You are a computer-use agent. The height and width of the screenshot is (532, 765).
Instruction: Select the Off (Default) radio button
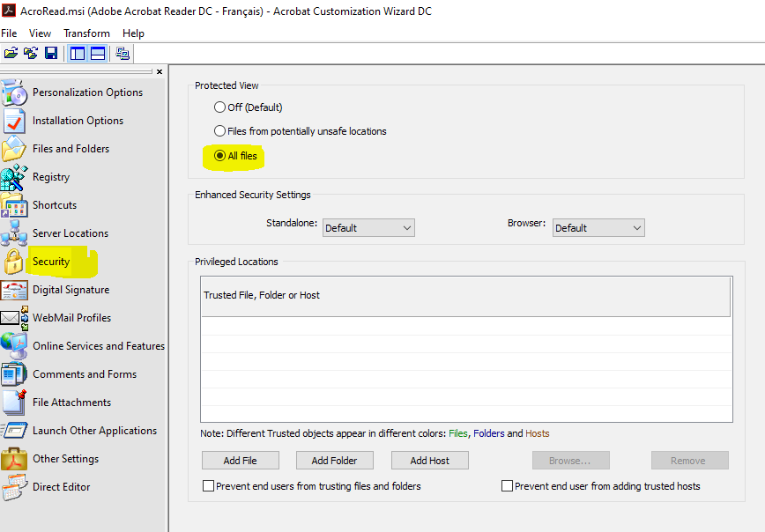[220, 107]
